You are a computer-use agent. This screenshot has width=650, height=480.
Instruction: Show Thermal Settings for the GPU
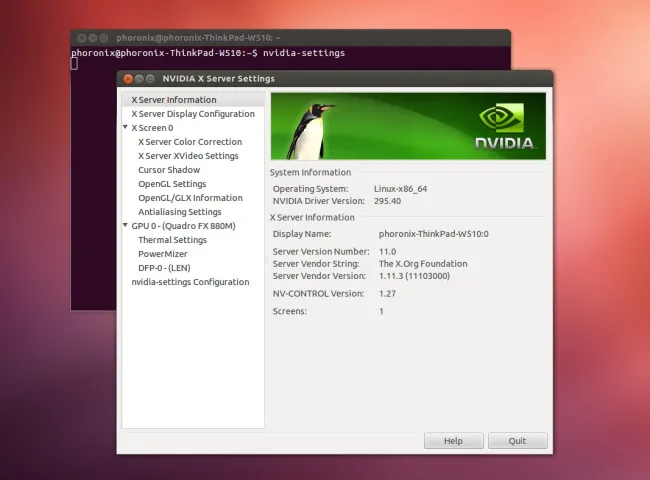pos(172,240)
